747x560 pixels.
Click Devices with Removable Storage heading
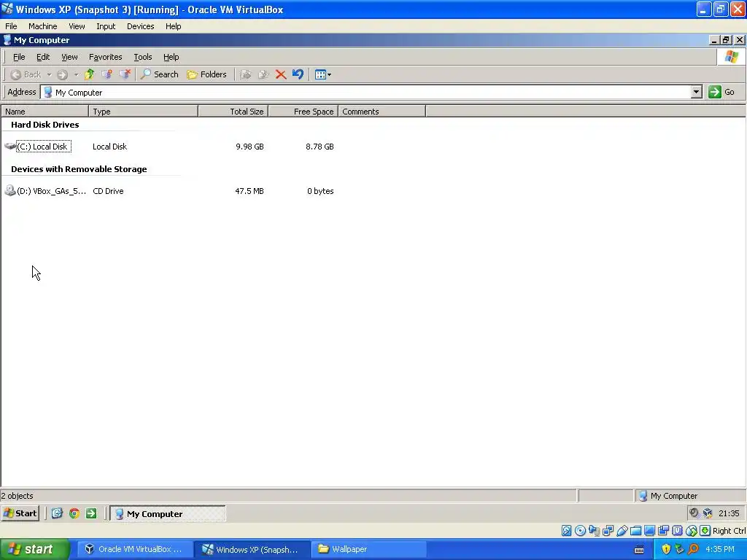pos(79,169)
